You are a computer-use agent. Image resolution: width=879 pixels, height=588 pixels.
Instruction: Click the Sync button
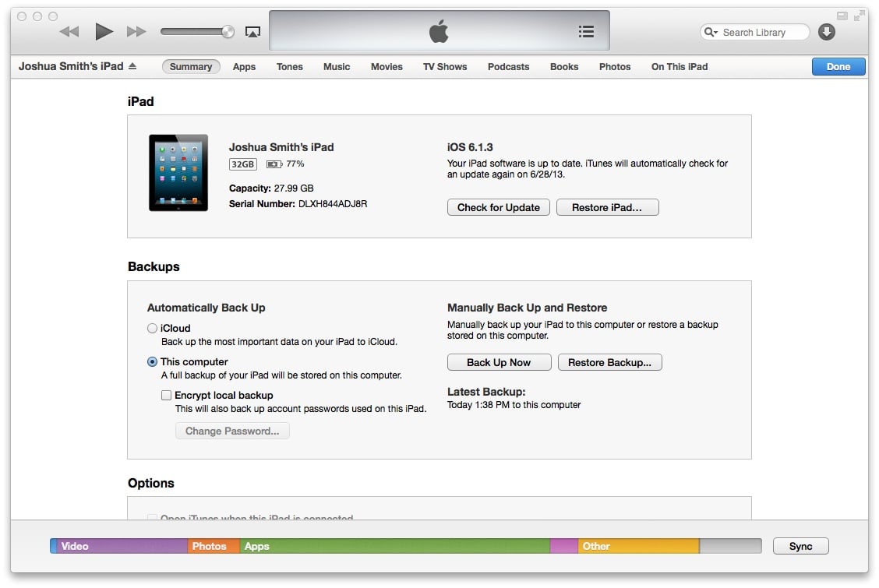[800, 546]
